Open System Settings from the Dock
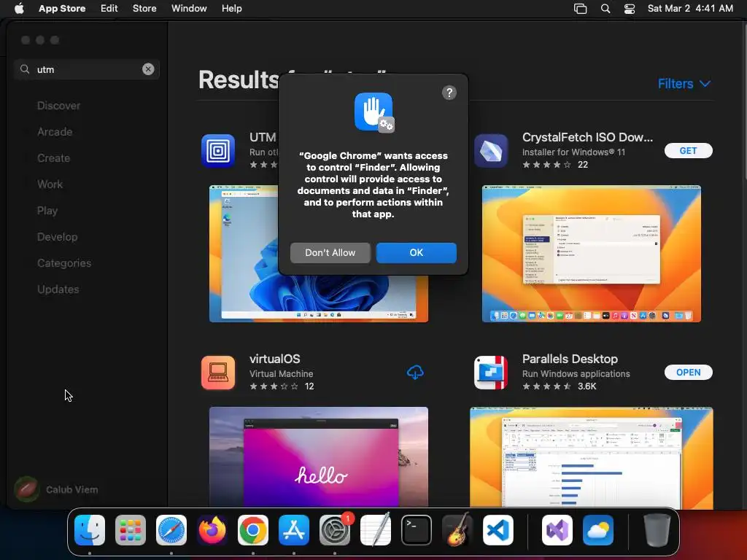 [334, 530]
